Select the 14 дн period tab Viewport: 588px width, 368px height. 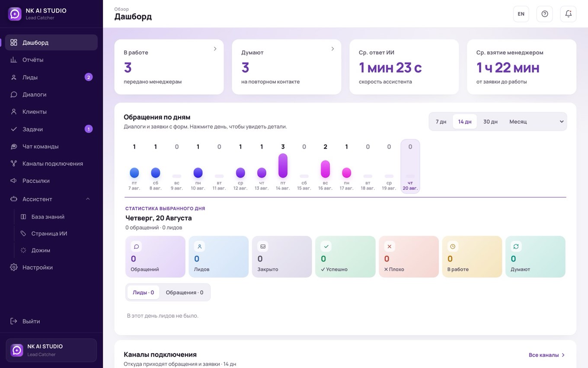tap(465, 122)
